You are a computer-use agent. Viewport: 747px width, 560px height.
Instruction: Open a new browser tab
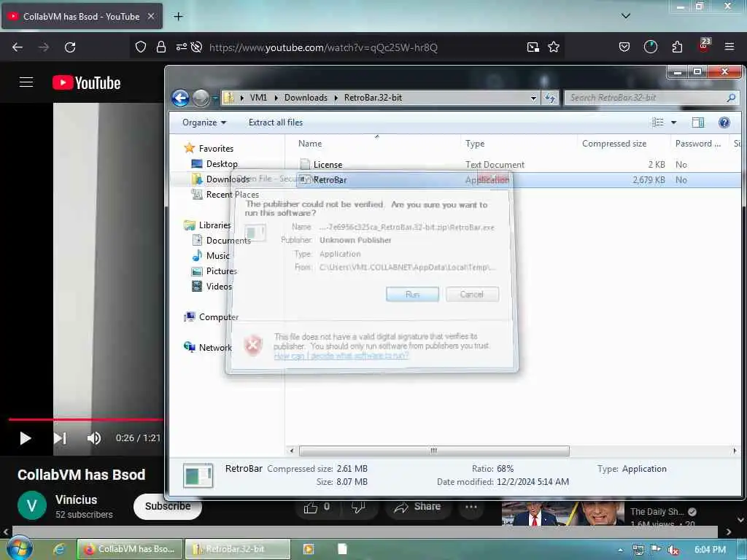pos(178,17)
